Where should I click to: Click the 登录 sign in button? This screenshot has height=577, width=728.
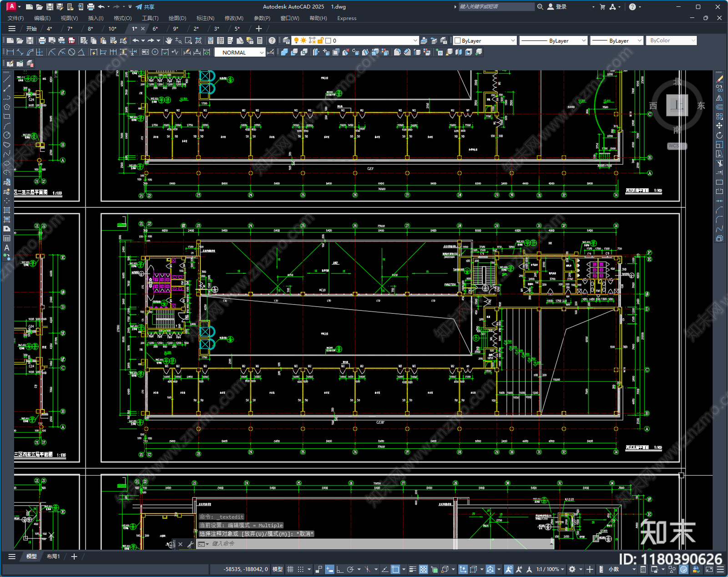tap(557, 7)
